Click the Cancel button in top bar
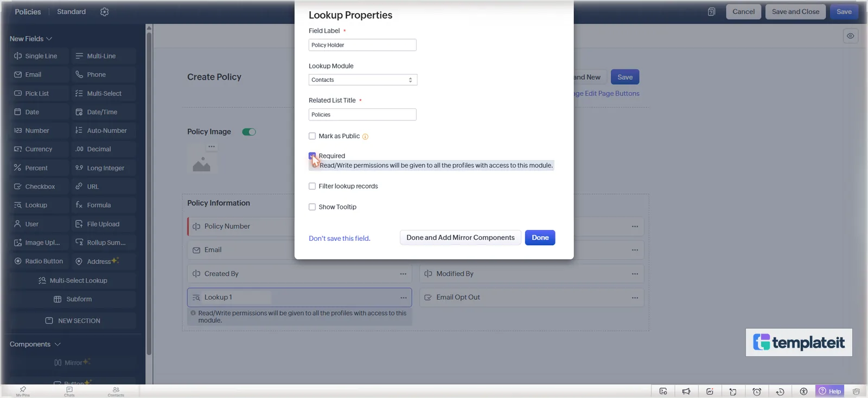 (743, 12)
